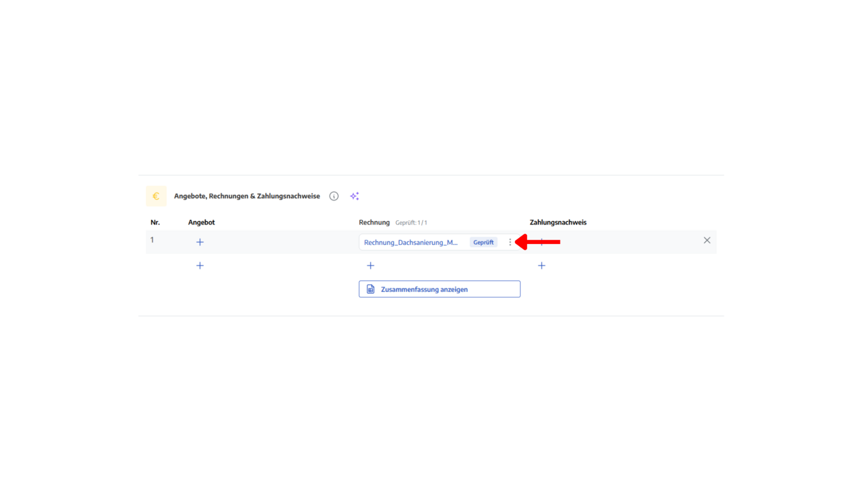Add new Rechnung in the bottom row
Viewport: 868px width, 488px height.
pyautogui.click(x=371, y=266)
